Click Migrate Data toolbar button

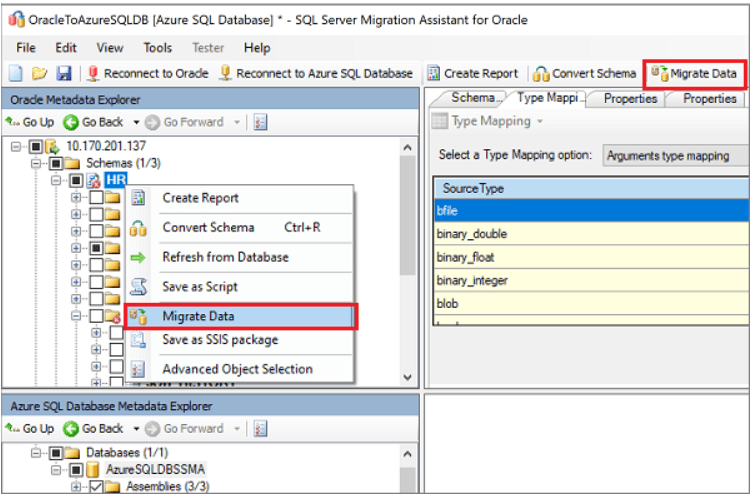point(694,73)
